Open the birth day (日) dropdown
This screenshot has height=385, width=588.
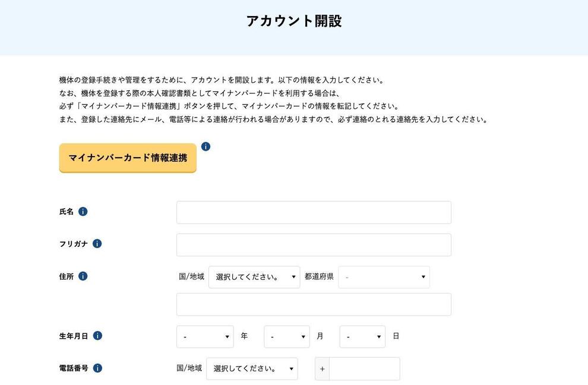pos(362,337)
